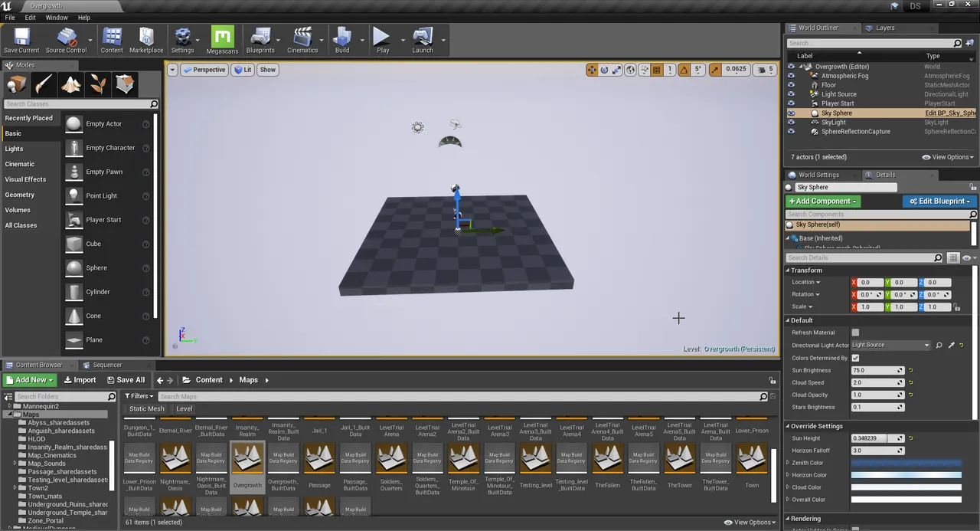Open the Cinematics toolbar icon
This screenshot has height=531, width=980.
click(302, 41)
